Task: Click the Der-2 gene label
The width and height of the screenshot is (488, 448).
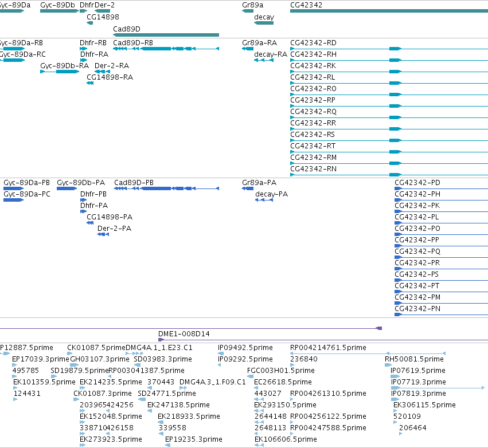Action: 104,5
